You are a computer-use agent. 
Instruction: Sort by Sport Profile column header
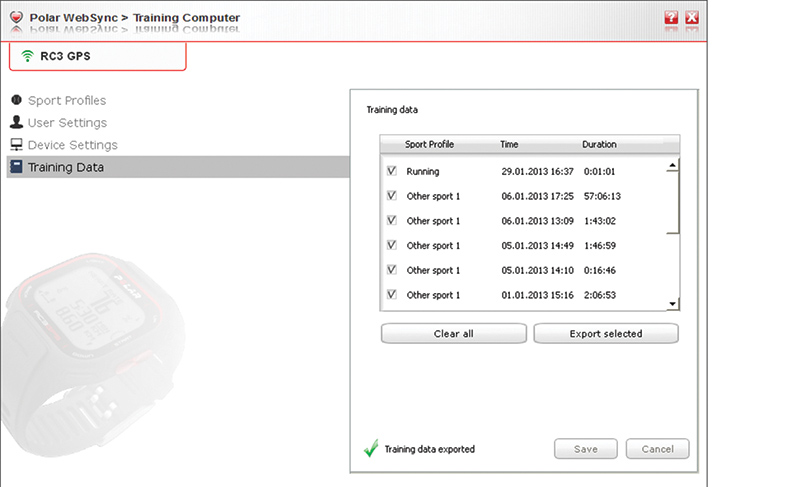[429, 144]
